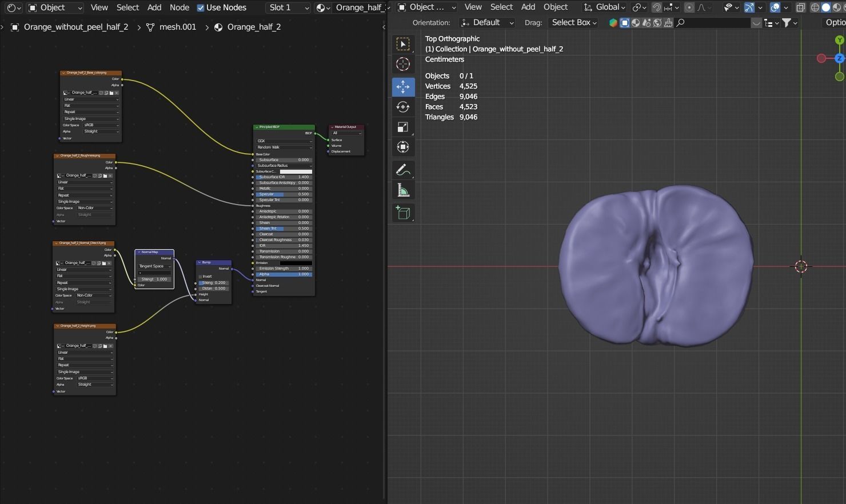Open Global transform orientation dropdown
Image resolution: width=846 pixels, height=504 pixels.
604,7
